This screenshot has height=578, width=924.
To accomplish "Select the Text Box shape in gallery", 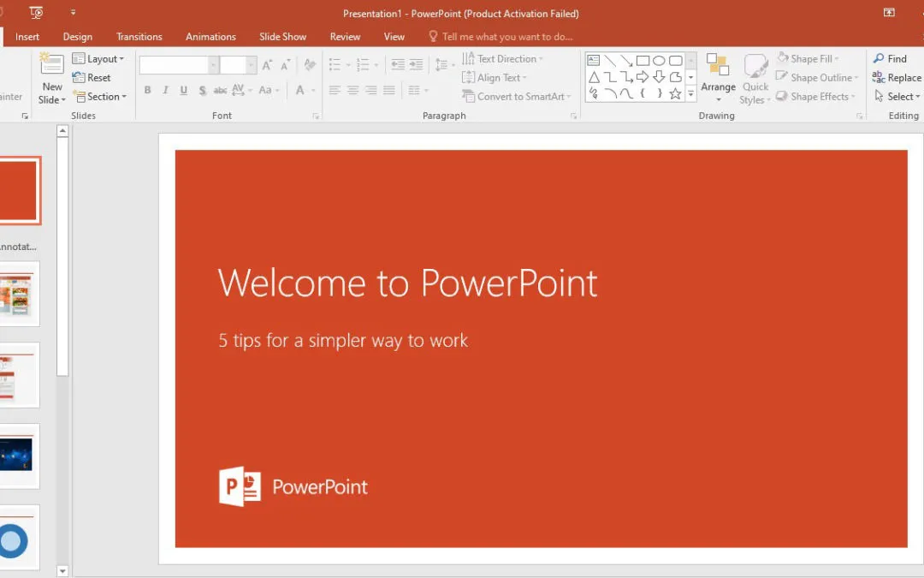I will coord(594,60).
